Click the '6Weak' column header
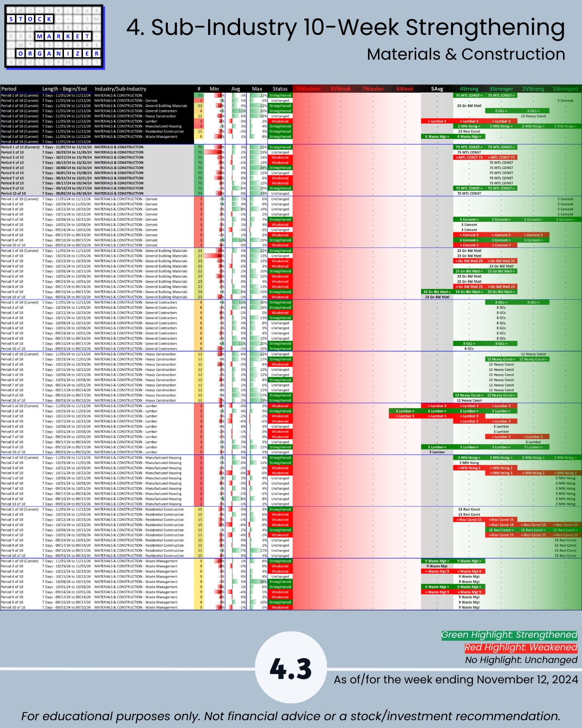The image size is (582, 728). click(x=405, y=89)
